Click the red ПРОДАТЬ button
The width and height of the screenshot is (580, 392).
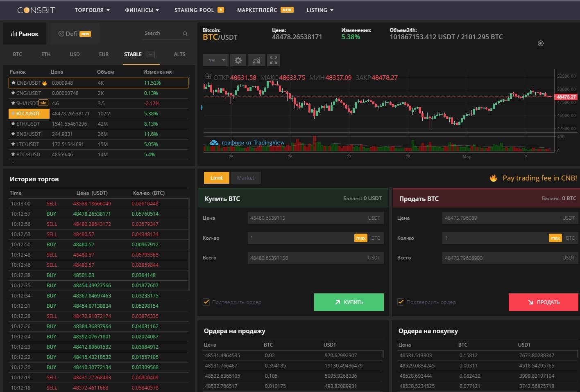(x=544, y=302)
